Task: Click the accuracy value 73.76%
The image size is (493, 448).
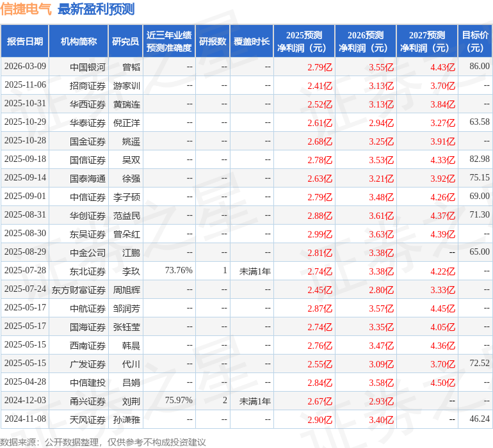Action: (179, 270)
